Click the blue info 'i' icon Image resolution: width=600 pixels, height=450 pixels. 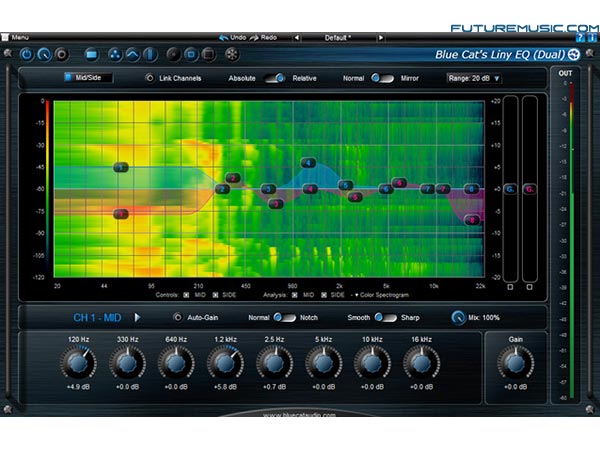(592, 37)
